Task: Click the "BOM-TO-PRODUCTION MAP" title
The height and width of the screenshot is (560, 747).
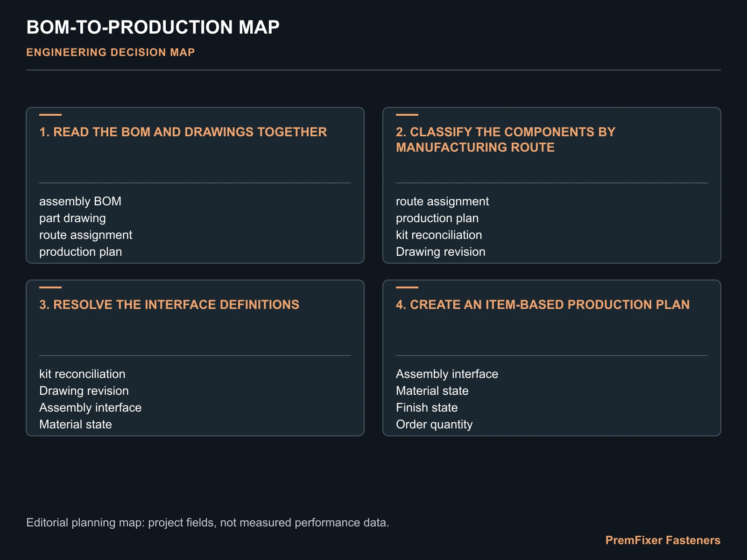Action: coord(153,27)
